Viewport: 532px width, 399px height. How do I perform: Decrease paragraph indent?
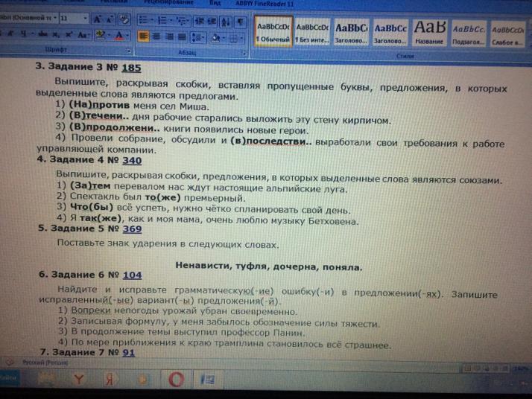click(199, 22)
